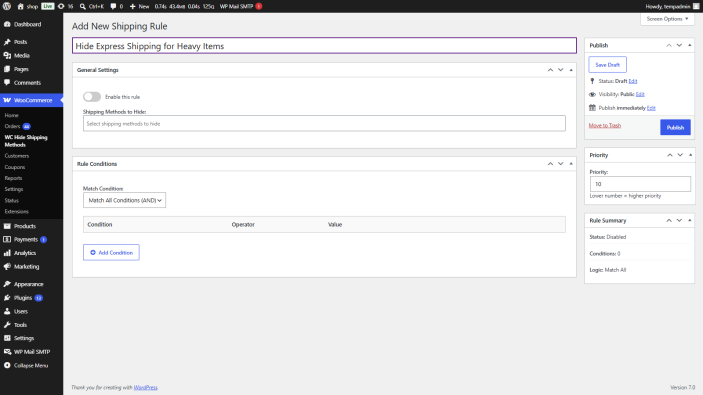The width and height of the screenshot is (703, 395).
Task: Open the Orders submenu item
Action: [13, 126]
